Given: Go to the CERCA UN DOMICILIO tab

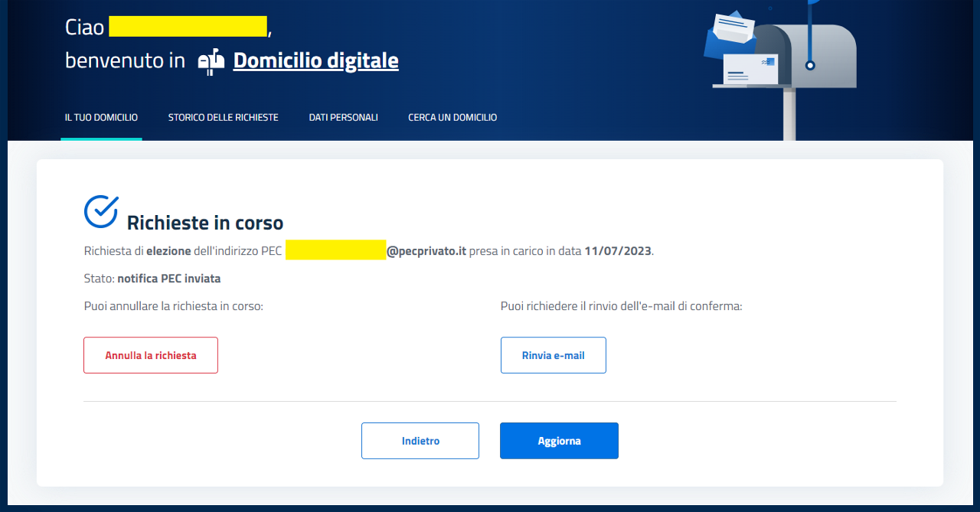Looking at the screenshot, I should [452, 118].
